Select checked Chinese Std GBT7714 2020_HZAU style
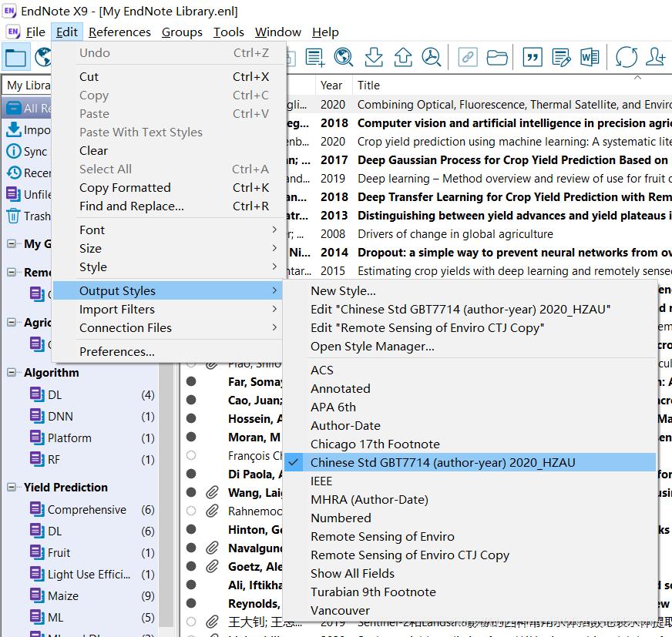This screenshot has width=672, height=637. coord(442,462)
